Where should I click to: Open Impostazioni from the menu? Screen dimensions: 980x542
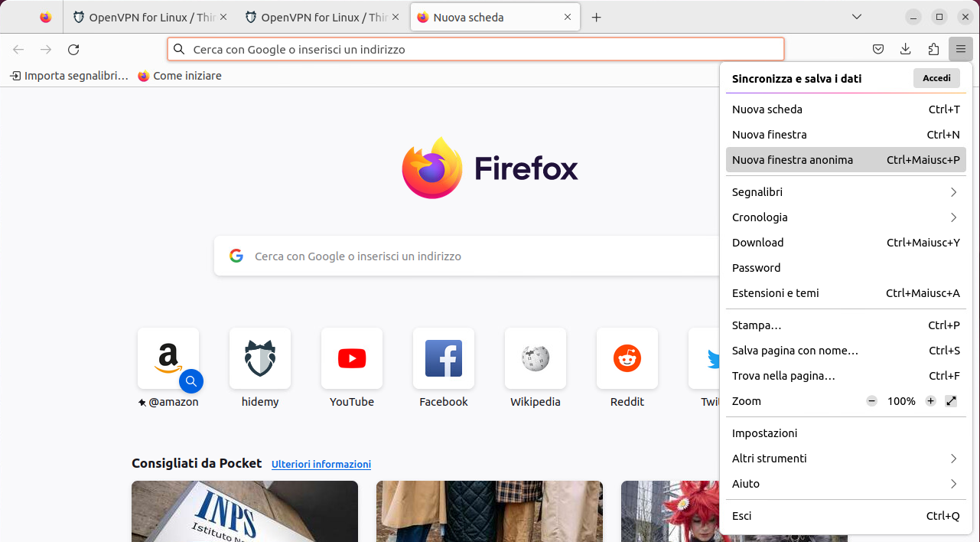(x=845, y=433)
